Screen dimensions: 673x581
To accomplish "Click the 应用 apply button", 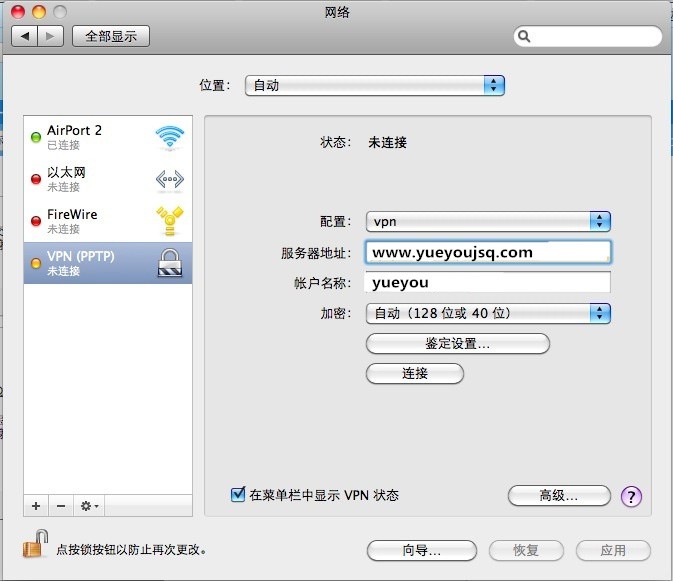I will pos(613,551).
